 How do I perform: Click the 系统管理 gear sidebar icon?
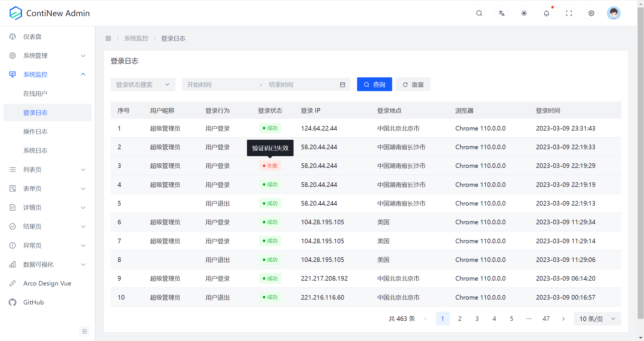[12, 55]
